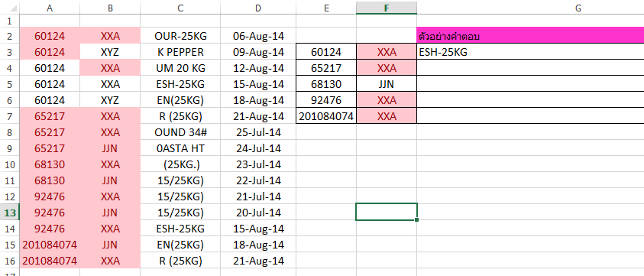Click the fill handle of active cell F13
Image resolution: width=644 pixels, height=276 pixels.
point(416,220)
